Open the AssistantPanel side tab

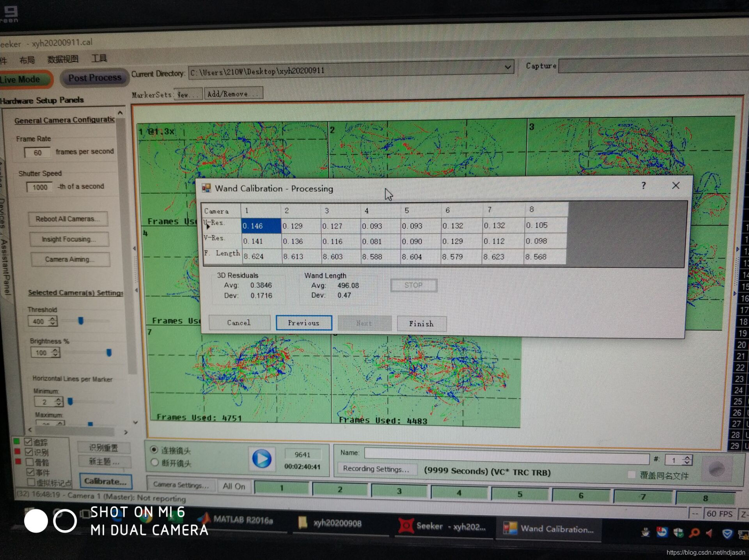coord(5,267)
